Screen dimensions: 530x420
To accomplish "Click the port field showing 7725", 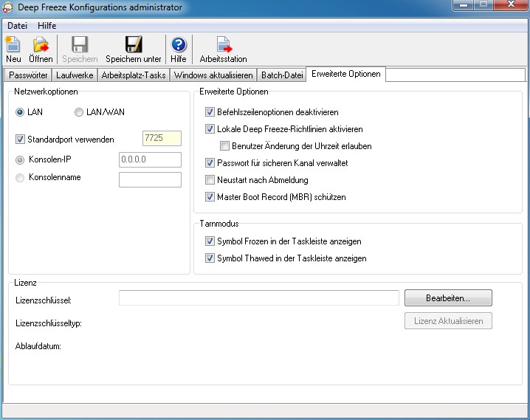I will 162,138.
